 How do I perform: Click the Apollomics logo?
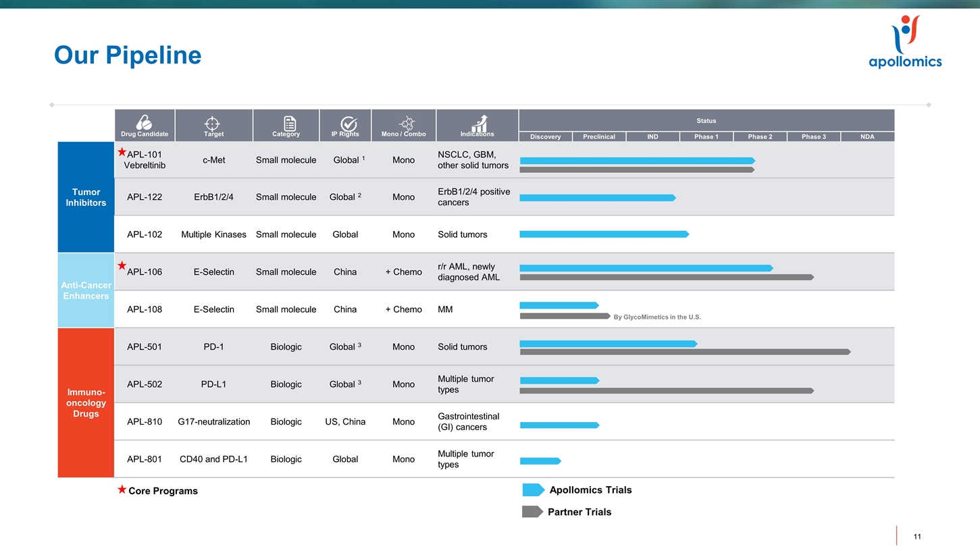[x=904, y=43]
